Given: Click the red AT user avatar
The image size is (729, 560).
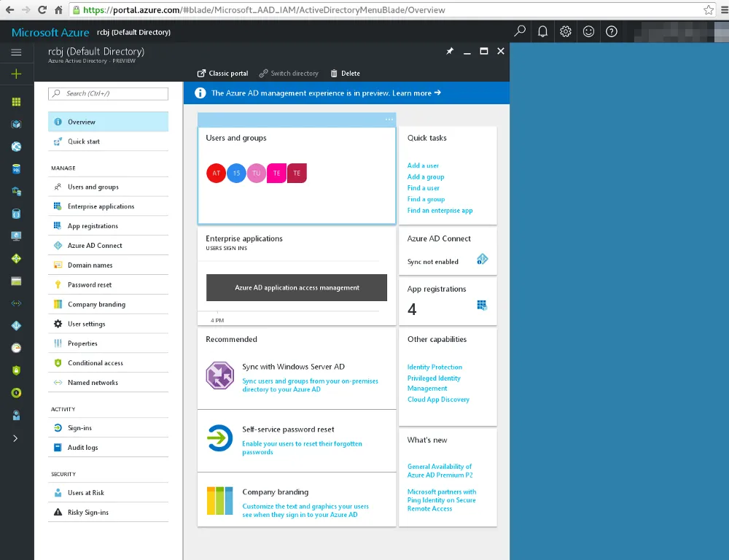Looking at the screenshot, I should pos(217,173).
